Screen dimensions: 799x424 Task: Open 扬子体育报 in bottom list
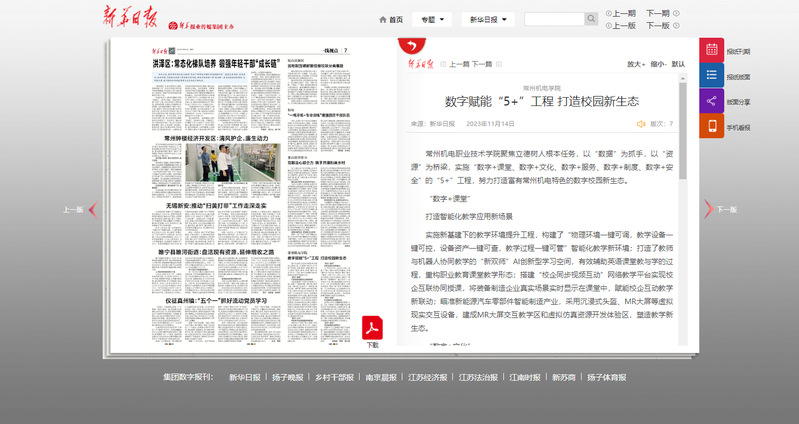pyautogui.click(x=606, y=378)
